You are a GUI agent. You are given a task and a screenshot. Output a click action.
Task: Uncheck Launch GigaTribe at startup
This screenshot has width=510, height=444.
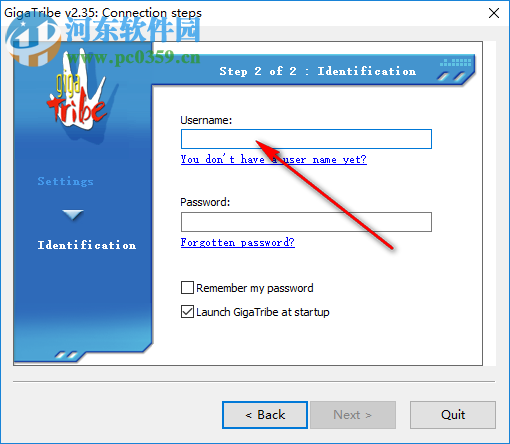[187, 312]
